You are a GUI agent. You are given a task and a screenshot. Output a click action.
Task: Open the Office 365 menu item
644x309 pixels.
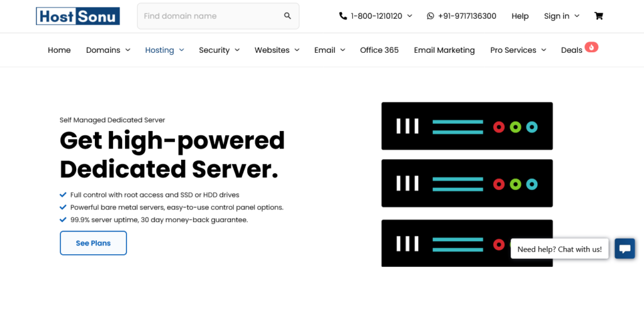(379, 50)
